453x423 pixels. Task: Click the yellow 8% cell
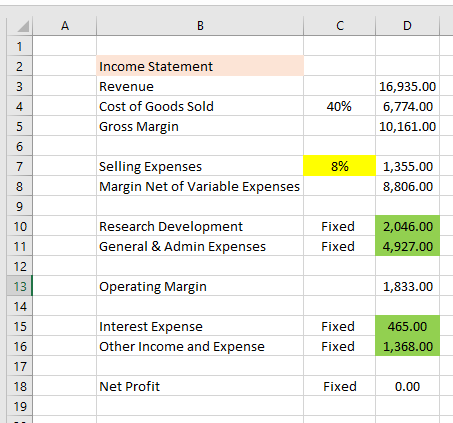click(x=340, y=166)
